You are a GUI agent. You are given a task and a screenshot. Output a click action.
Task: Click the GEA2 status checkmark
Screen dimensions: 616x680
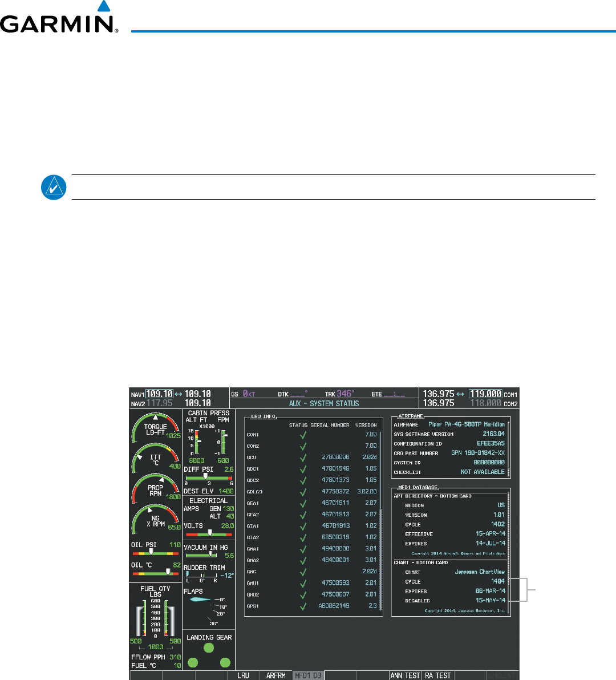click(303, 515)
